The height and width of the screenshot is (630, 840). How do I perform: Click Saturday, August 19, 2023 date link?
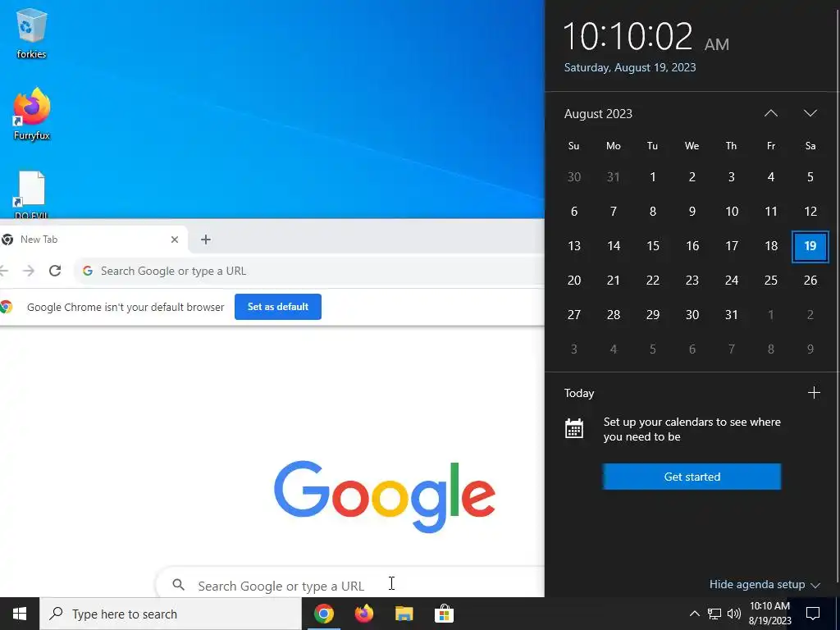[x=630, y=67]
